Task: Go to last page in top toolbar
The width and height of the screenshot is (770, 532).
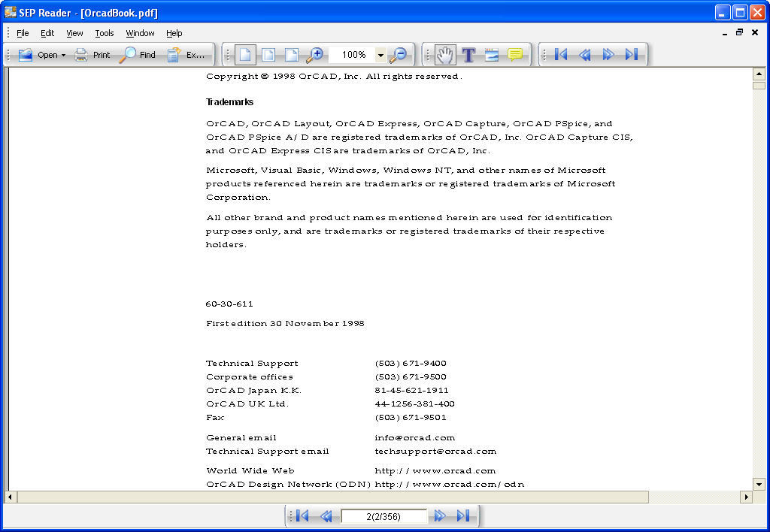Action: point(632,54)
